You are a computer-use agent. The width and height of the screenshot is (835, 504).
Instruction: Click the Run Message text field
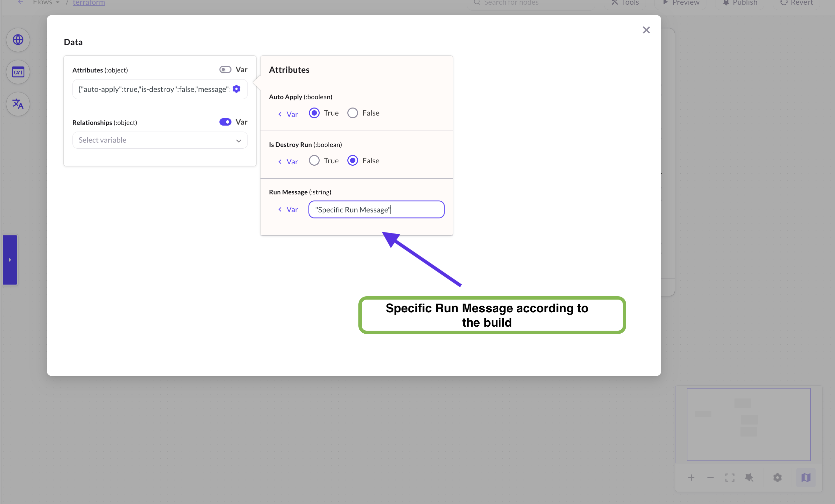(376, 209)
